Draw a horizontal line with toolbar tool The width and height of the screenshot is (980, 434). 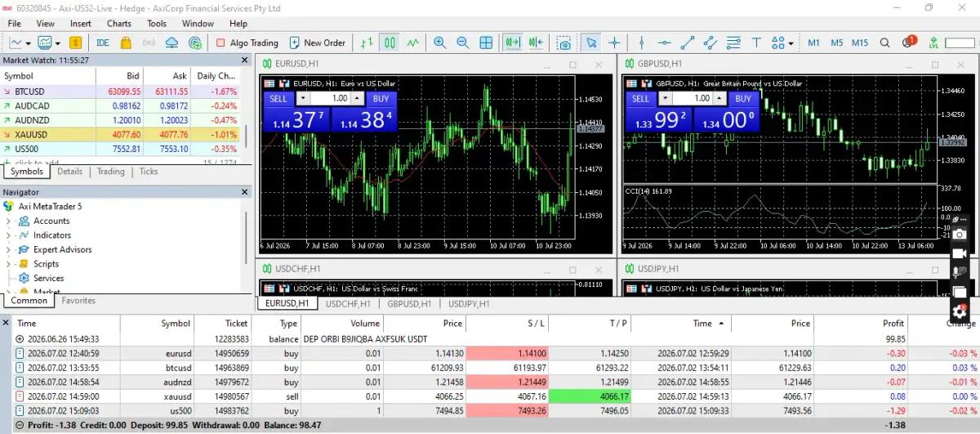coord(665,43)
